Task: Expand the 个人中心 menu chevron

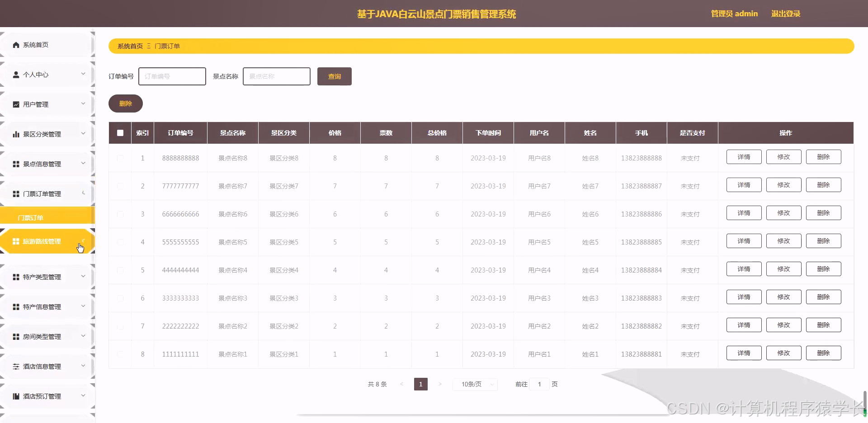Action: click(x=83, y=74)
